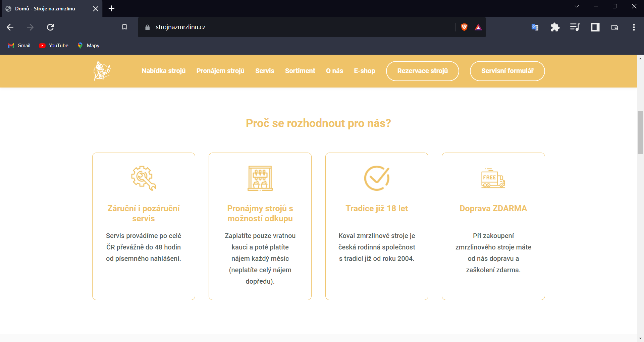Click the scrollbar up arrow

pos(640,58)
